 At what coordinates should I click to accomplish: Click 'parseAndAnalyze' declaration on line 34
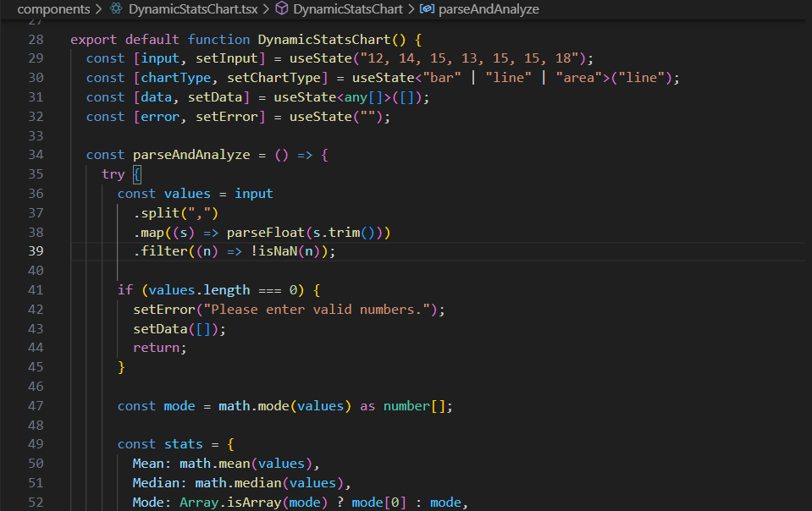(191, 155)
